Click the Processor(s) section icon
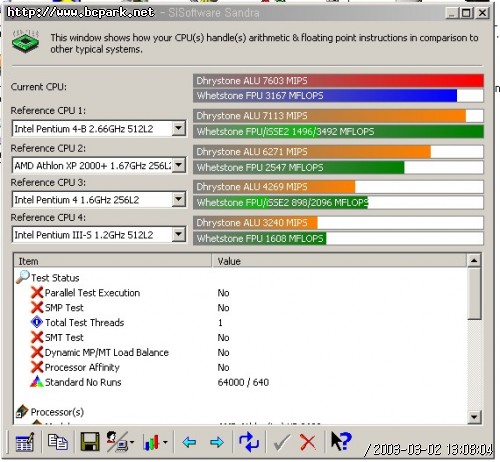The height and width of the screenshot is (462, 500). (22, 411)
